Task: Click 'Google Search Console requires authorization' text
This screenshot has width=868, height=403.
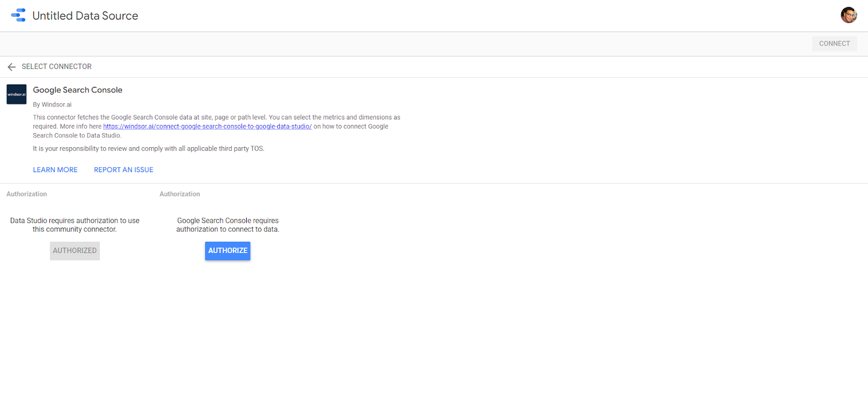Action: 228,225
